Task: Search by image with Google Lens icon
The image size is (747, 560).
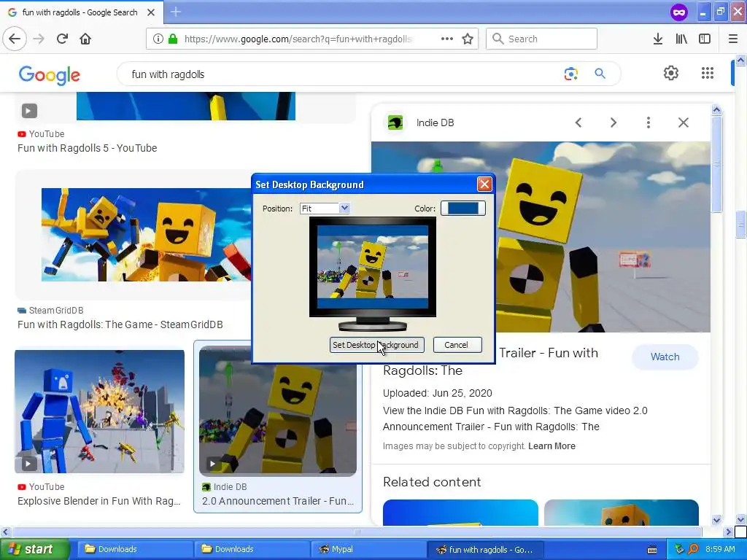Action: (x=570, y=74)
